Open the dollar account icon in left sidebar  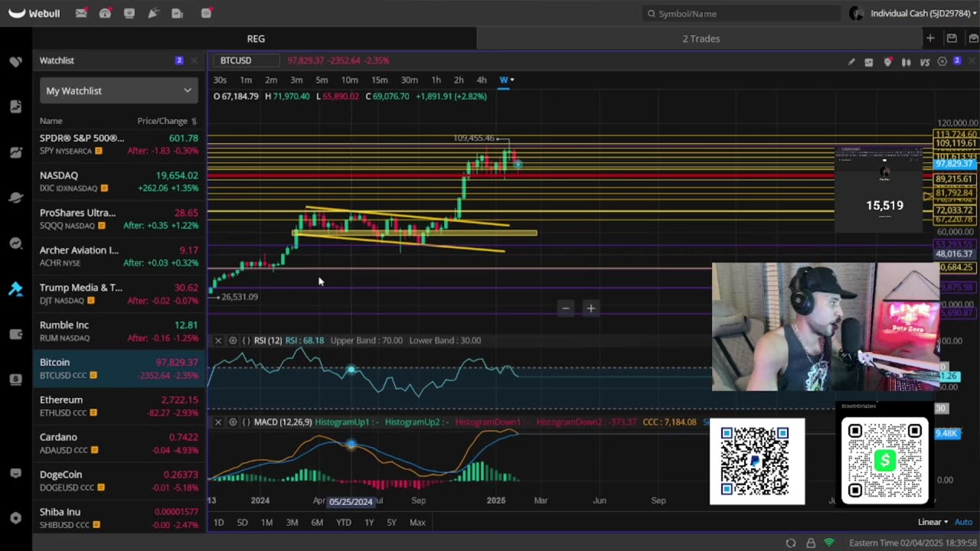(x=15, y=379)
